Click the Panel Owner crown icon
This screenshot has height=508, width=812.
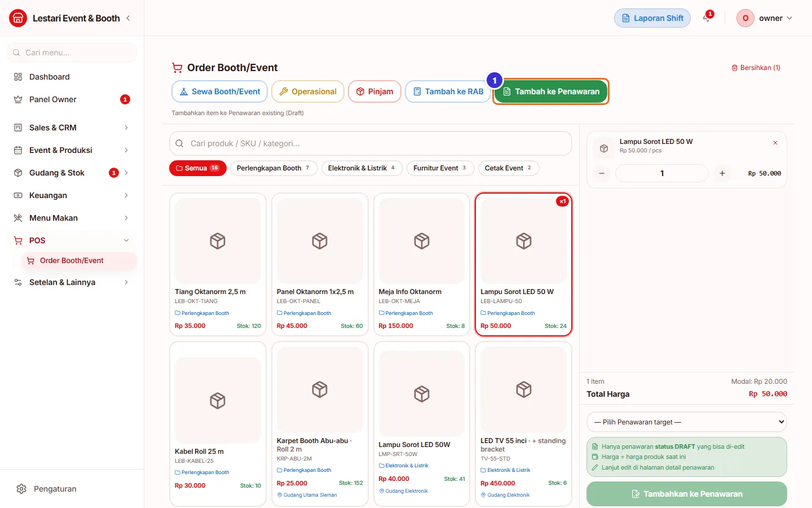click(18, 99)
